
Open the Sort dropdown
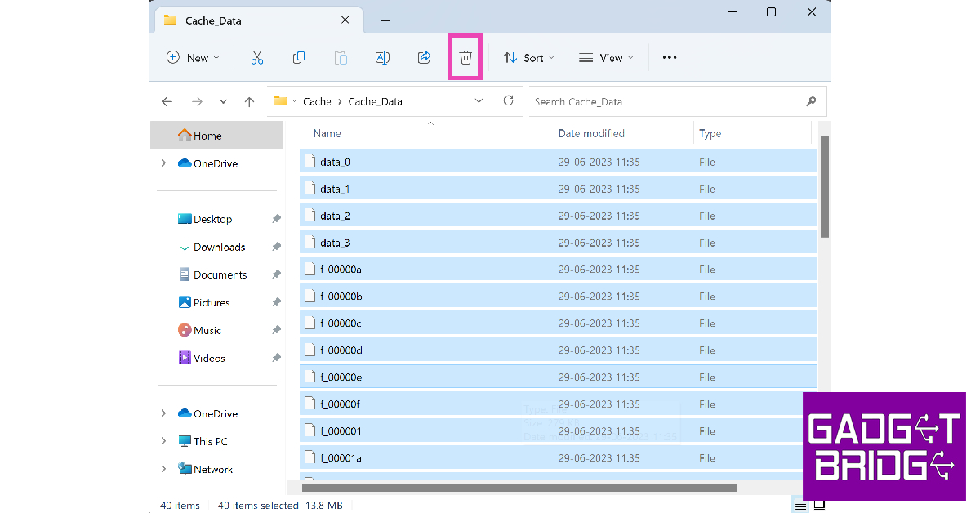528,58
